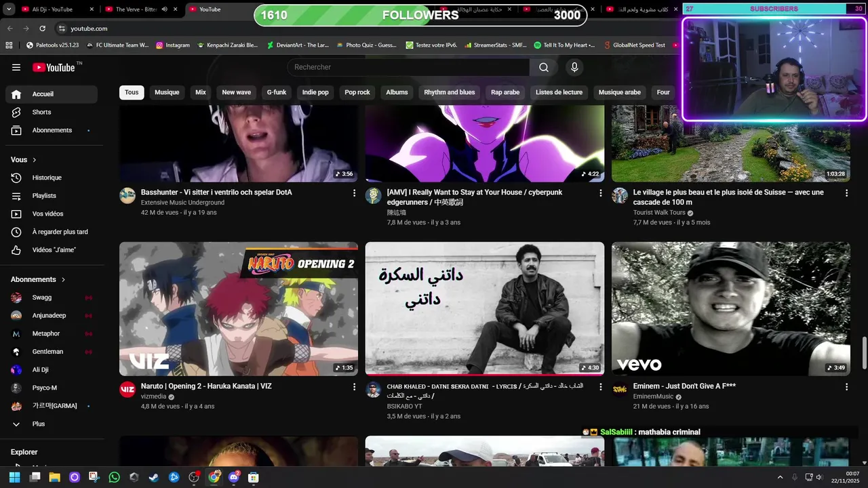Image resolution: width=868 pixels, height=488 pixels.
Task: Open the Instagram bookmark
Action: click(x=173, y=45)
